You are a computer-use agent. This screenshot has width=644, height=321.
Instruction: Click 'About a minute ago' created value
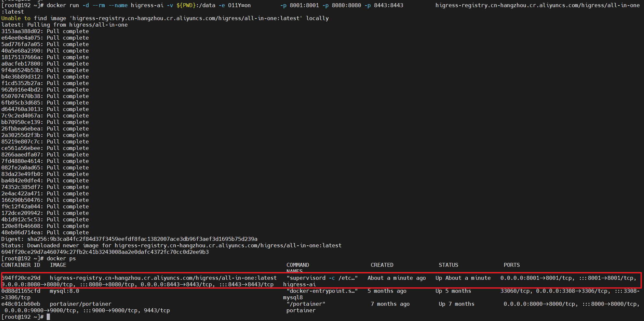397,278
